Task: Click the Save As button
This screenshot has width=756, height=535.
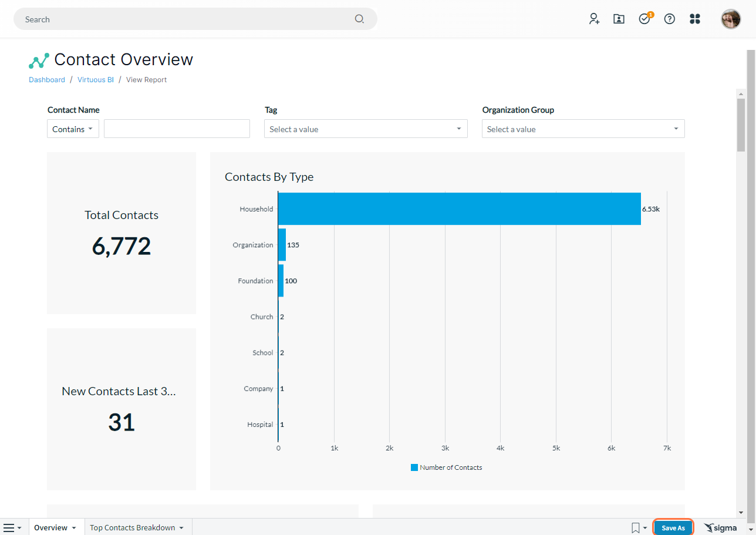Action: (673, 528)
